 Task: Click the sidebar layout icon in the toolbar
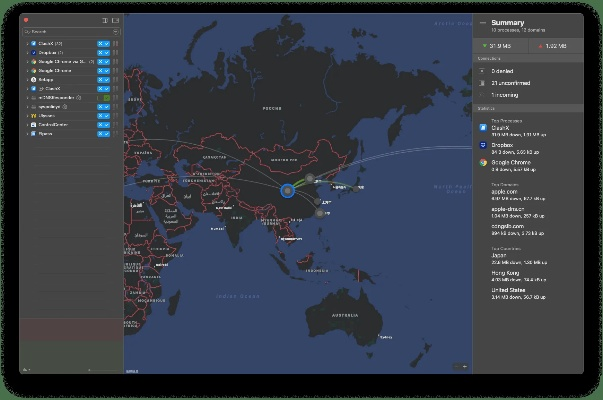105,20
